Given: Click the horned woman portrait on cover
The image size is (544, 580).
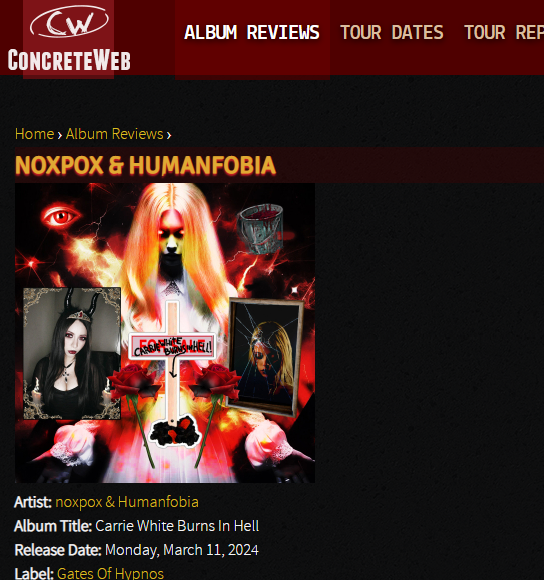Looking at the screenshot, I should [x=72, y=354].
